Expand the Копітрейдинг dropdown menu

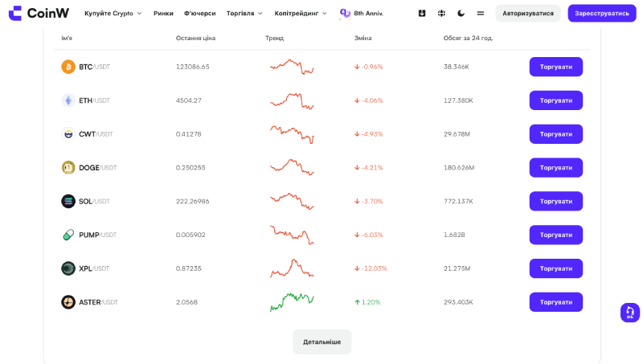pos(301,14)
